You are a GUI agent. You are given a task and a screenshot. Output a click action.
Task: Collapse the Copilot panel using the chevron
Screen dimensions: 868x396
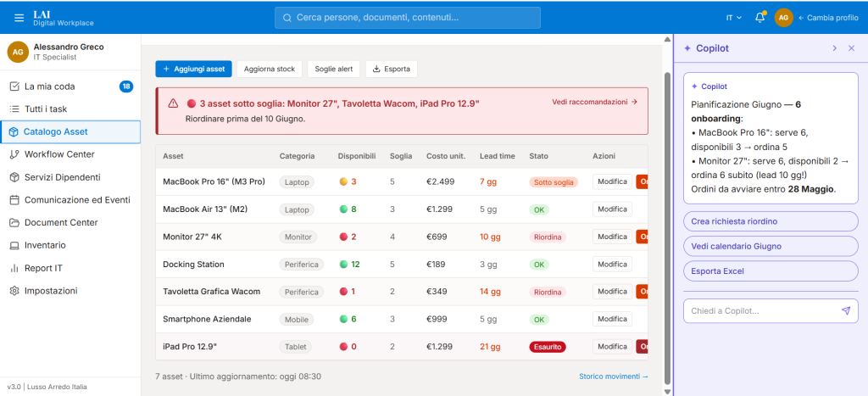point(834,48)
